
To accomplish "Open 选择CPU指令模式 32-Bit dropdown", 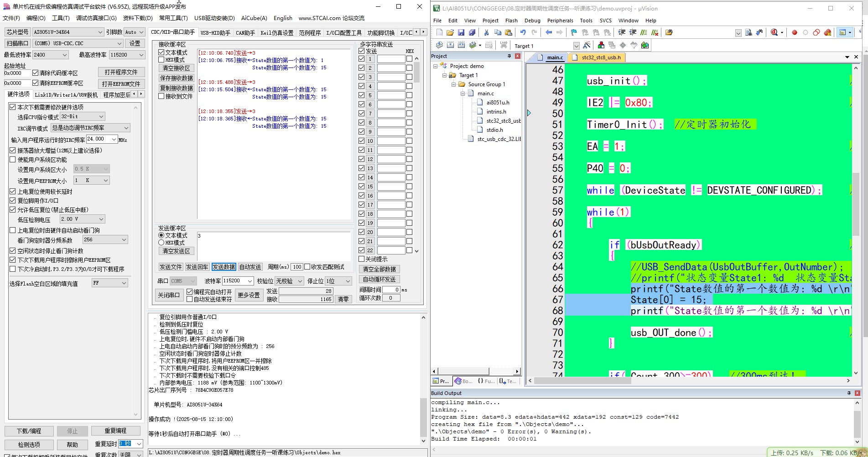I will (83, 117).
